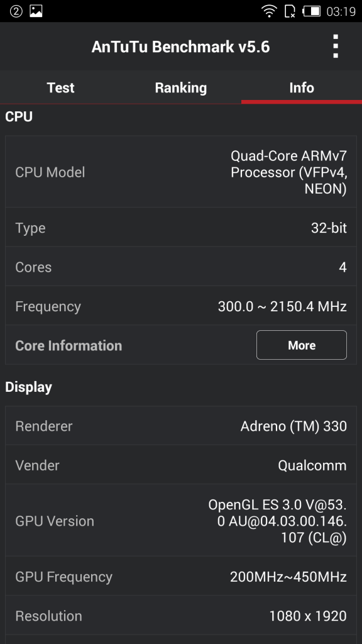Tap the no-SIM card status icon
Viewport: 362px width, 644px height.
pos(290,11)
